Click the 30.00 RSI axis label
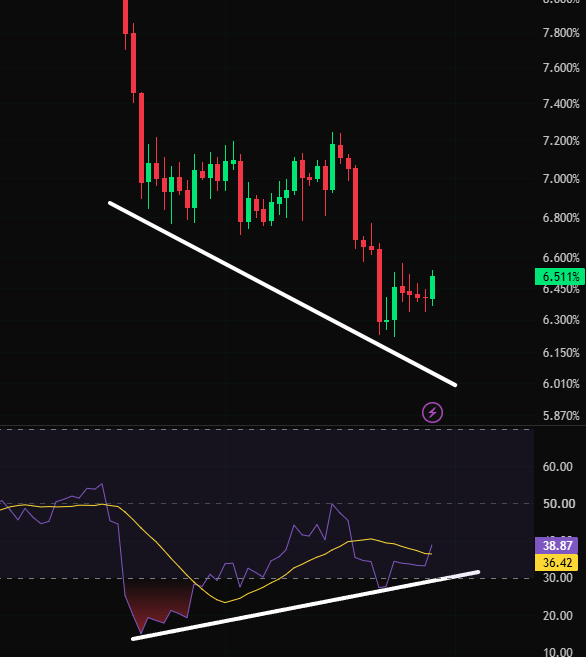 558,578
